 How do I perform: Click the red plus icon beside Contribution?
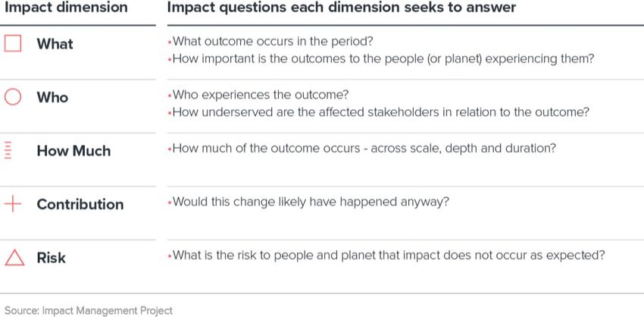tap(13, 204)
